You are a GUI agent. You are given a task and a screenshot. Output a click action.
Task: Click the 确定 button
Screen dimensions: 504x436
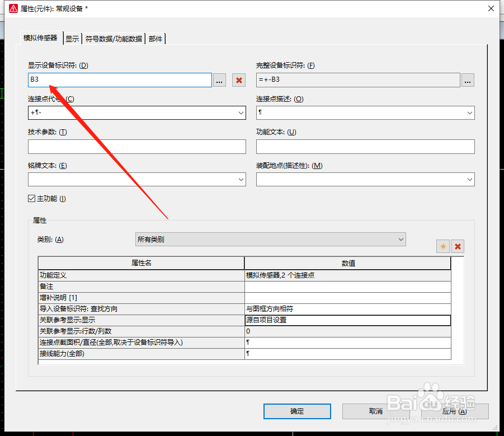click(x=296, y=411)
